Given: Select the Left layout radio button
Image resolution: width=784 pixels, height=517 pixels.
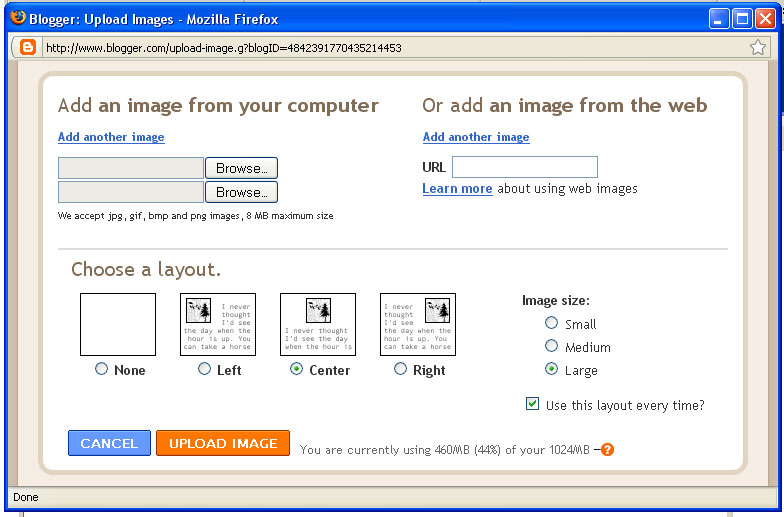Looking at the screenshot, I should click(x=204, y=369).
